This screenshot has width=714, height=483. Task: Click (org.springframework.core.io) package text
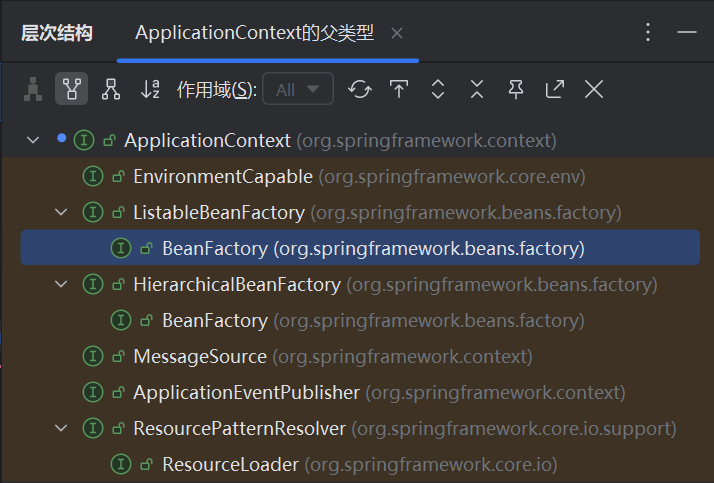click(x=431, y=465)
